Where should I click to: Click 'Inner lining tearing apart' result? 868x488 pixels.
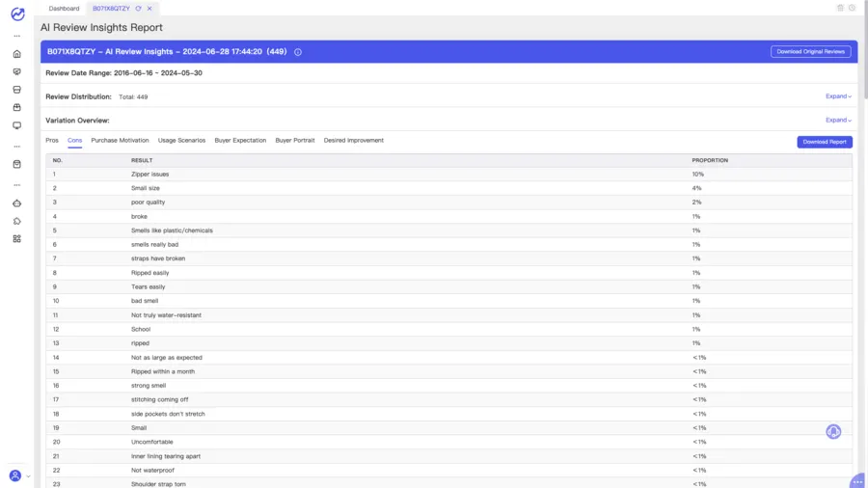pos(166,456)
